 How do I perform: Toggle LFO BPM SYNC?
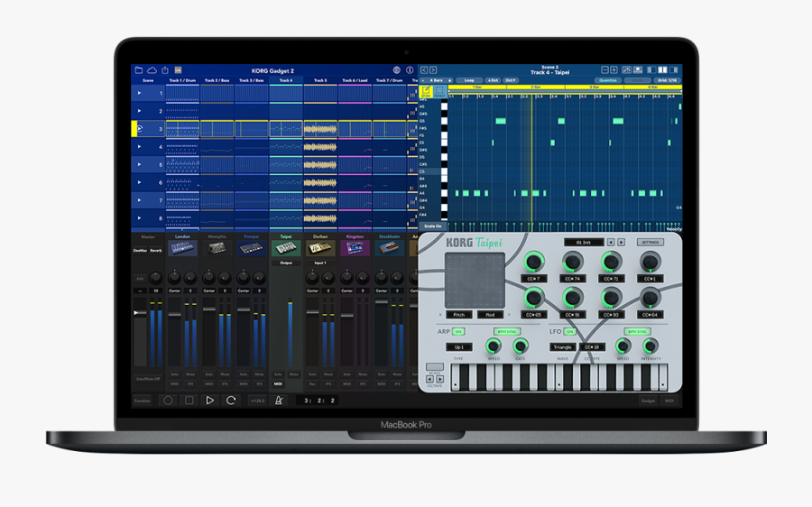pos(637,331)
